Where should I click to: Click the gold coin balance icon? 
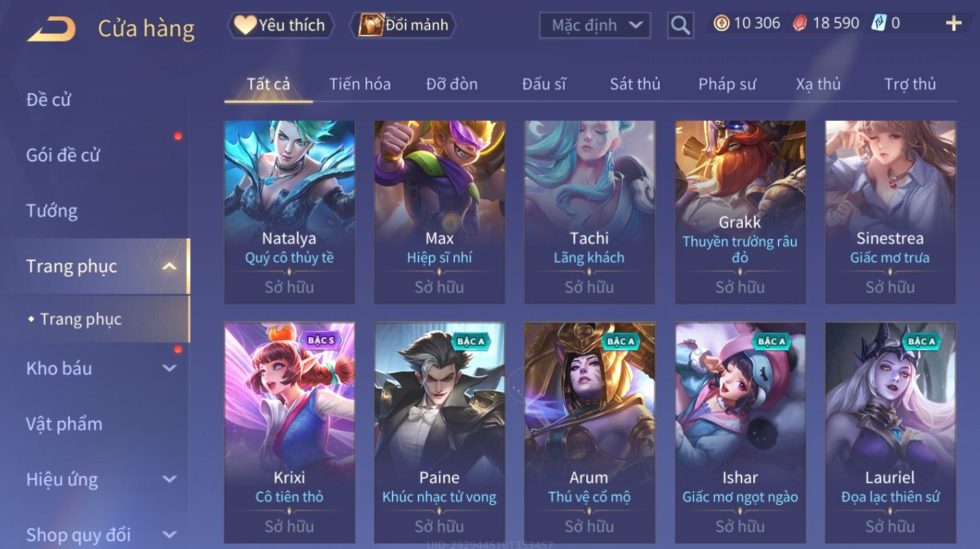(721, 23)
